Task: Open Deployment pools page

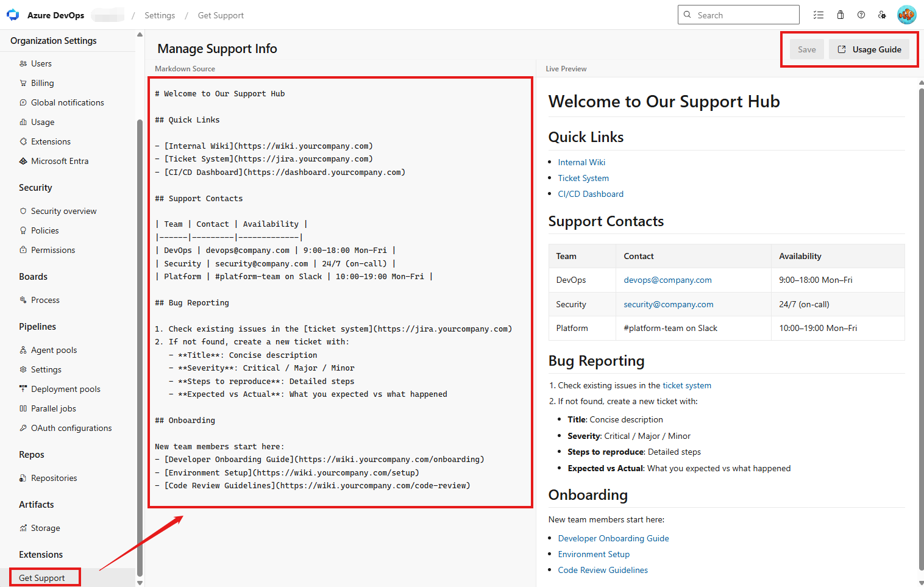Action: [x=66, y=389]
